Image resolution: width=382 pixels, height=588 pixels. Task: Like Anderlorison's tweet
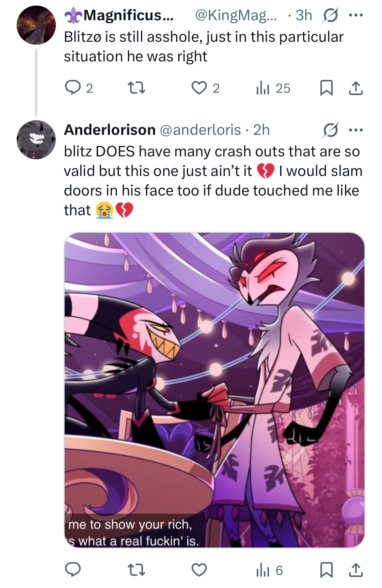pyautogui.click(x=199, y=570)
